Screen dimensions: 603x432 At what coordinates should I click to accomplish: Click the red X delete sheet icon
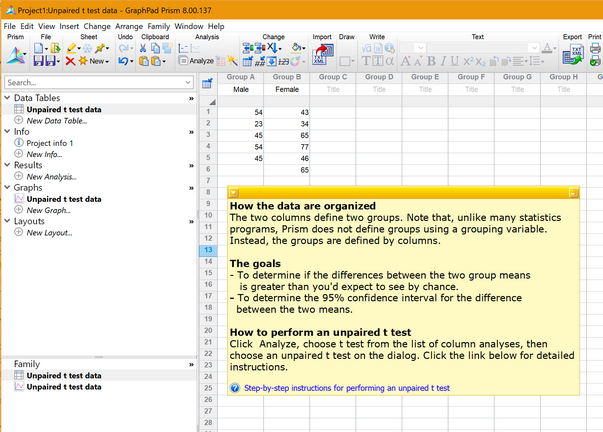pyautogui.click(x=70, y=61)
